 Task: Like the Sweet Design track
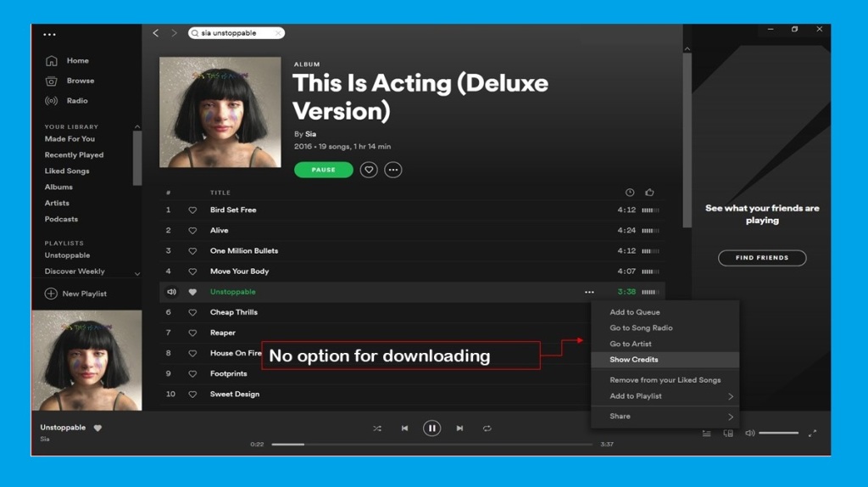192,395
